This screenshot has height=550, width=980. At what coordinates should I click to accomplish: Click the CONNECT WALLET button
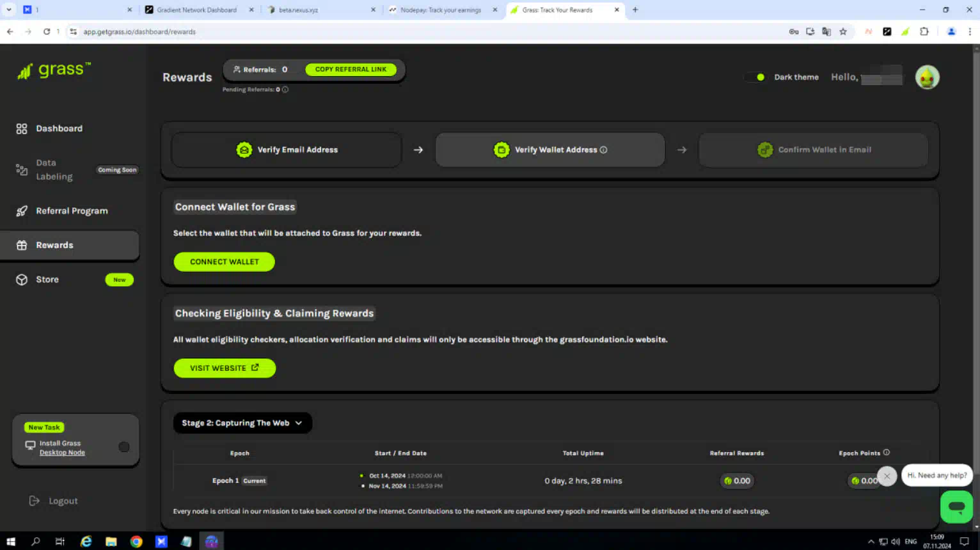224,262
